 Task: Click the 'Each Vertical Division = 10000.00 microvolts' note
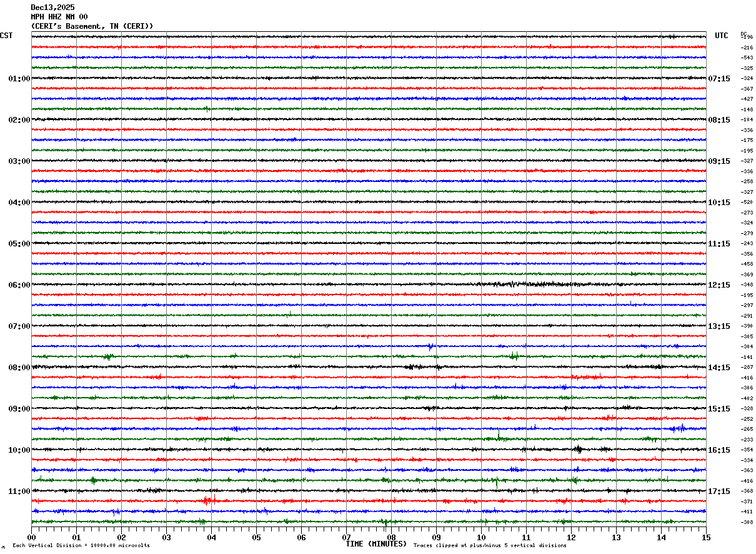pyautogui.click(x=81, y=546)
